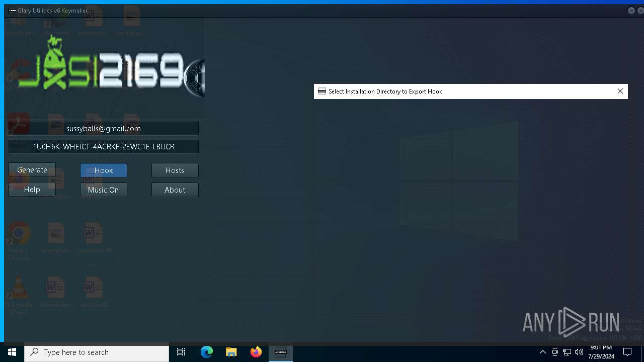Screen dimensions: 644x362
Task: Minimize the Keymaker window
Action: (631, 11)
